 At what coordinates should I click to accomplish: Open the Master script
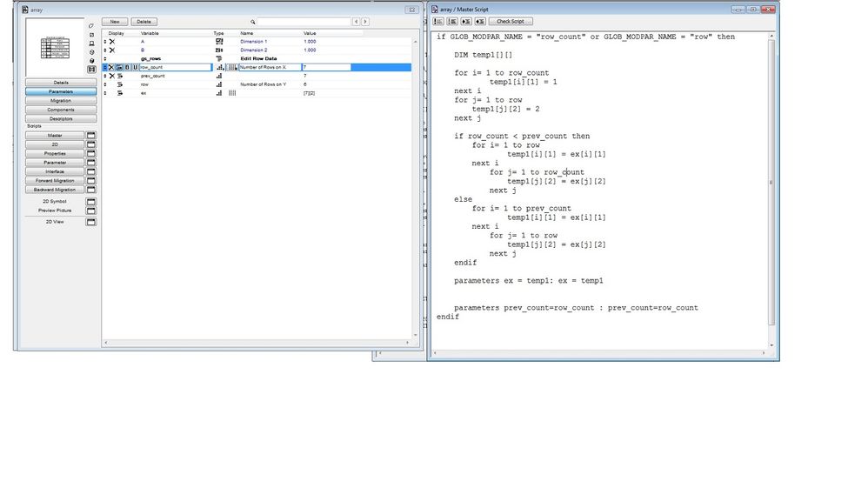55,135
